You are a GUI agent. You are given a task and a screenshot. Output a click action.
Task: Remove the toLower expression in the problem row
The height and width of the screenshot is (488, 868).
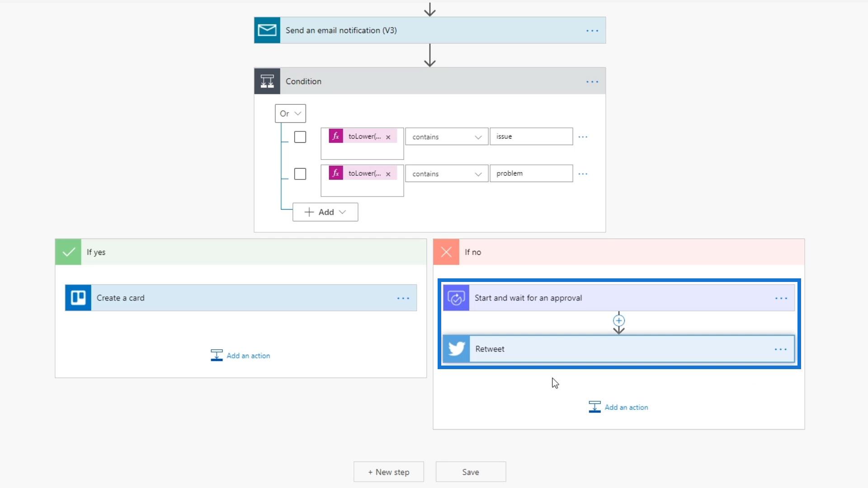click(x=388, y=174)
